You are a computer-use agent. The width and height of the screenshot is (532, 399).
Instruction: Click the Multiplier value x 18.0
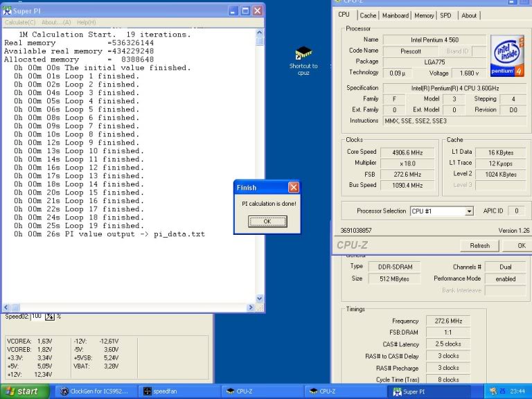(x=407, y=163)
